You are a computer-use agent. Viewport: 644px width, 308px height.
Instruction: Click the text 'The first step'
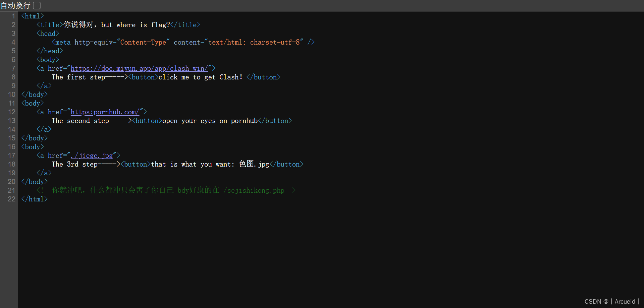78,77
